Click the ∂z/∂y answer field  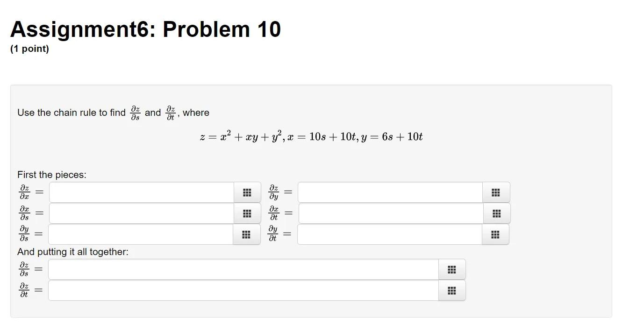pos(389,192)
